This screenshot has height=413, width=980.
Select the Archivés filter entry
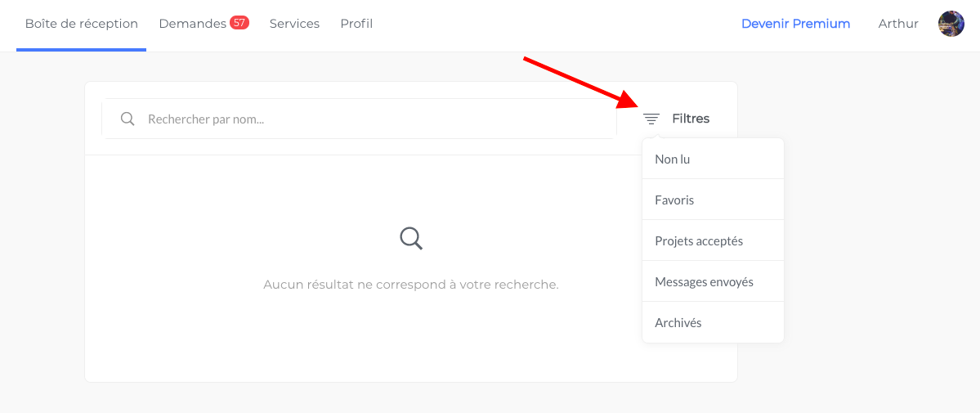713,323
